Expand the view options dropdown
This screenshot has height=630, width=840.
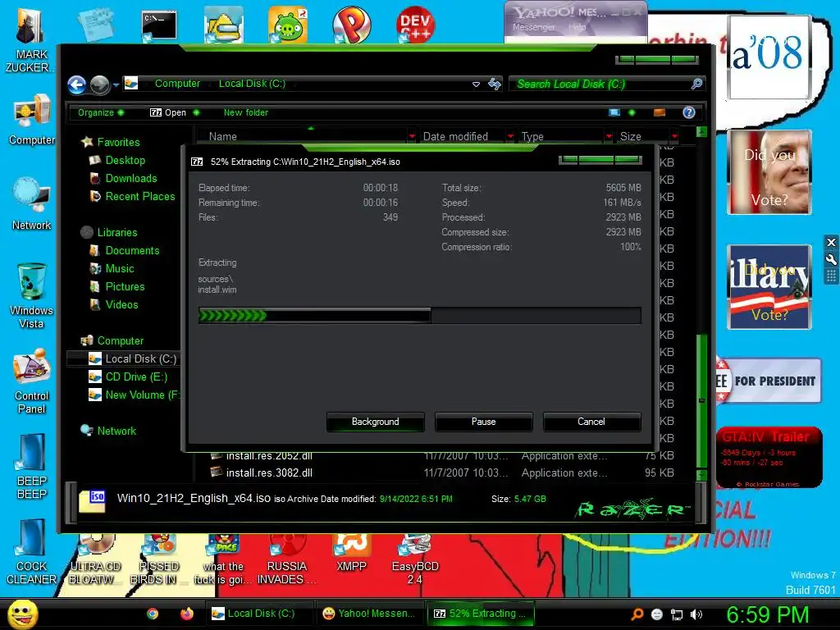632,112
